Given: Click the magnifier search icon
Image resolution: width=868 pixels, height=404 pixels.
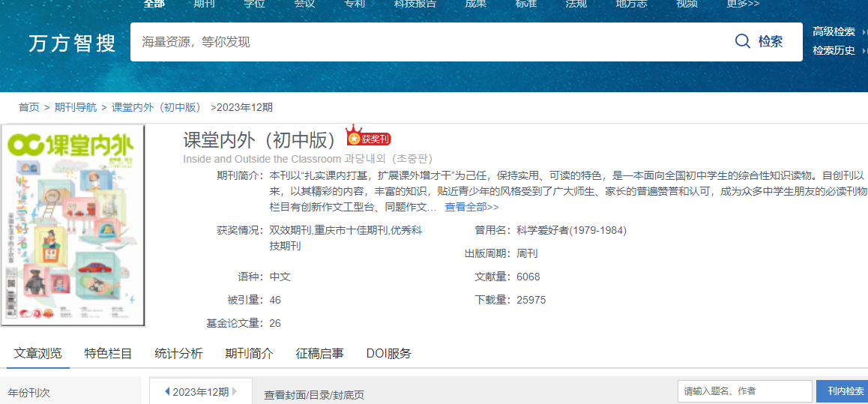Looking at the screenshot, I should tap(742, 41).
